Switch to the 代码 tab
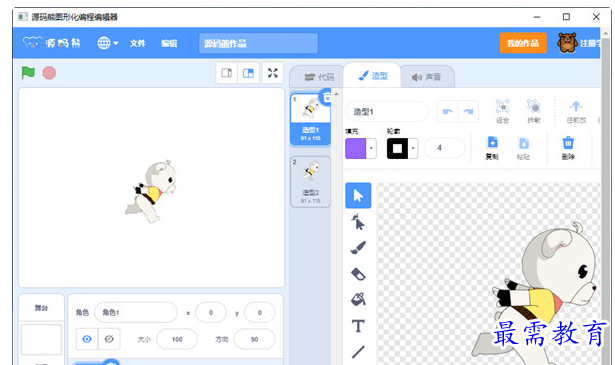This screenshot has width=615, height=365. (x=318, y=77)
